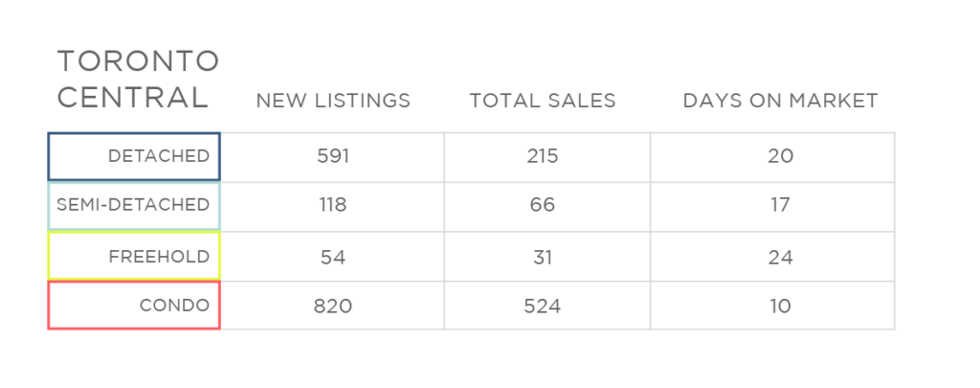This screenshot has width=980, height=388.
Task: Select Detached days on market 20
Action: point(781,156)
